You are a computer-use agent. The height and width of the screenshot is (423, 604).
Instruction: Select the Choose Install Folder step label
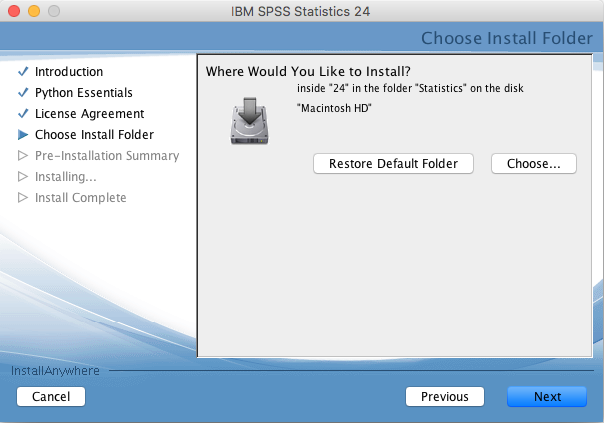(94, 134)
